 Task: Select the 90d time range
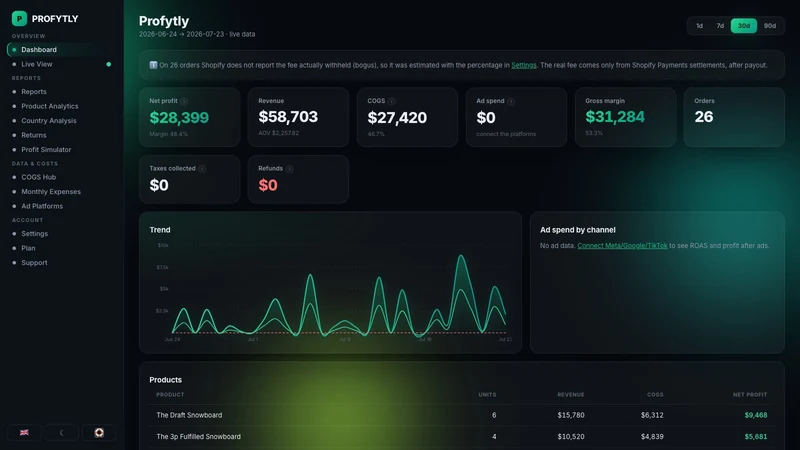770,26
